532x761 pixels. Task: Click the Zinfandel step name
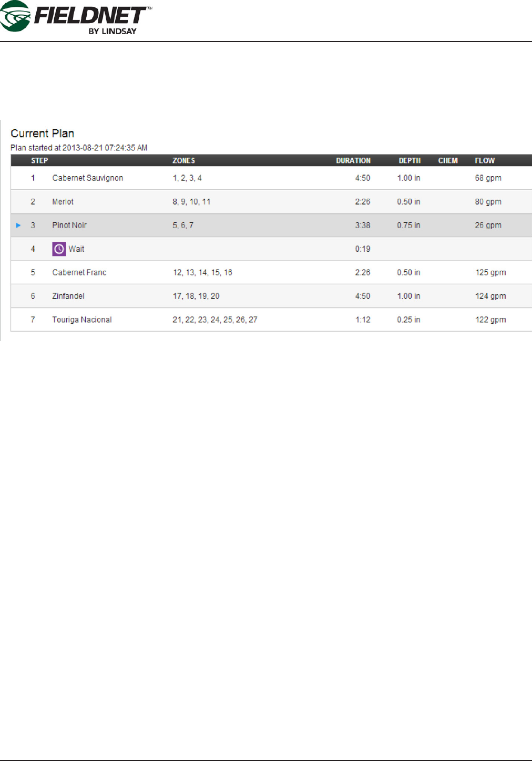pyautogui.click(x=68, y=296)
